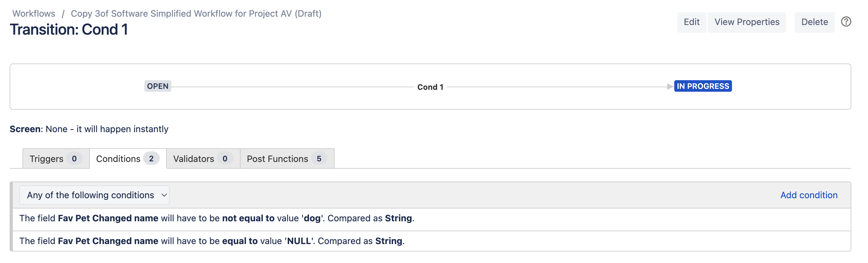Screen dimensions: 868x263
Task: Select the 'equal to NULL' condition row
Action: pyautogui.click(x=432, y=241)
